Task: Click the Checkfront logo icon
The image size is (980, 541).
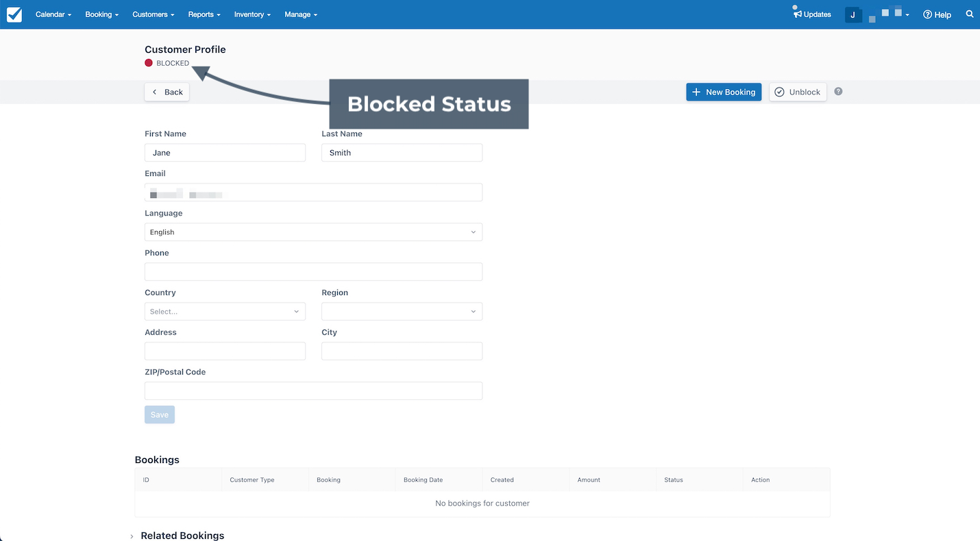Action: (x=14, y=14)
